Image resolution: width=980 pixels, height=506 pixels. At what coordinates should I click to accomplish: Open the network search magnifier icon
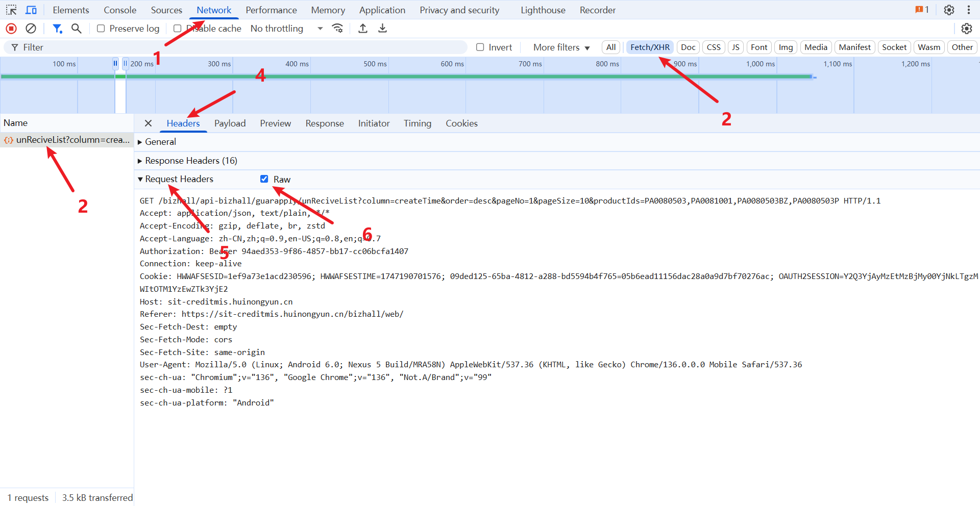[x=77, y=29]
